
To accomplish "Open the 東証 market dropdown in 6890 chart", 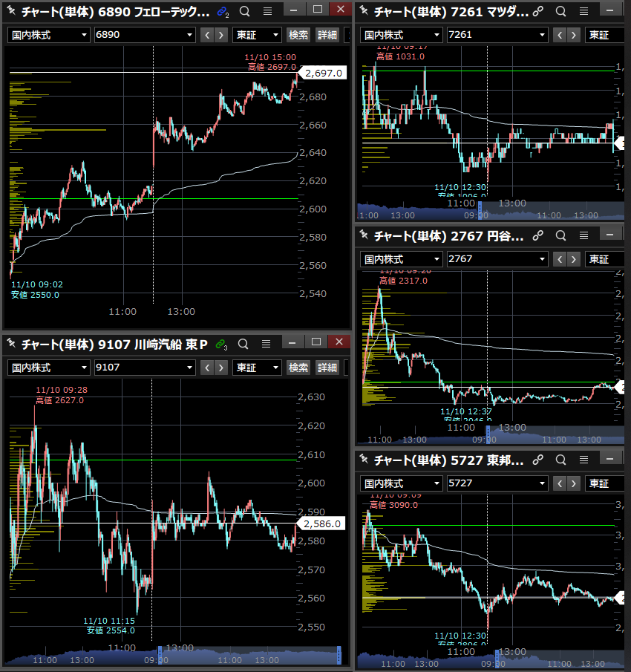I will 257,35.
